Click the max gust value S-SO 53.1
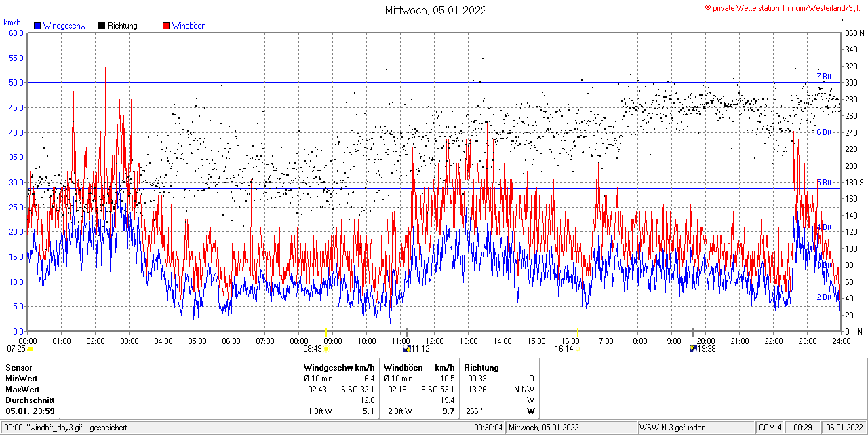868x435 pixels. [x=438, y=390]
